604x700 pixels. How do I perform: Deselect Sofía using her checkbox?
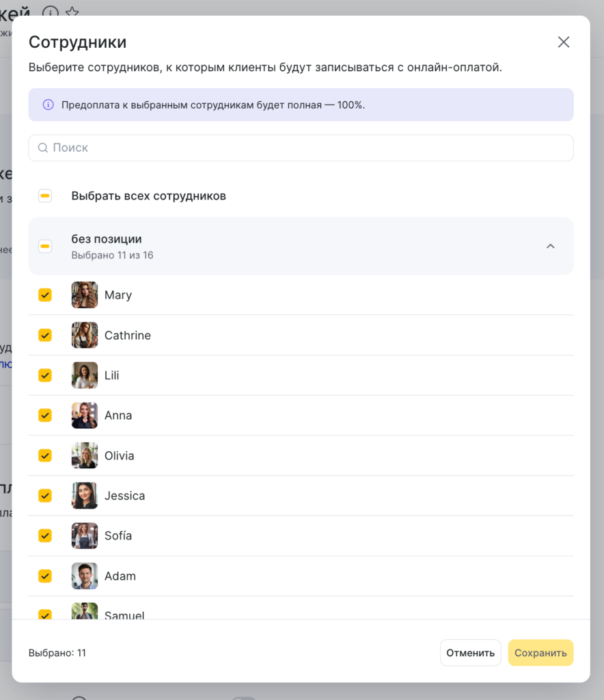click(x=45, y=535)
